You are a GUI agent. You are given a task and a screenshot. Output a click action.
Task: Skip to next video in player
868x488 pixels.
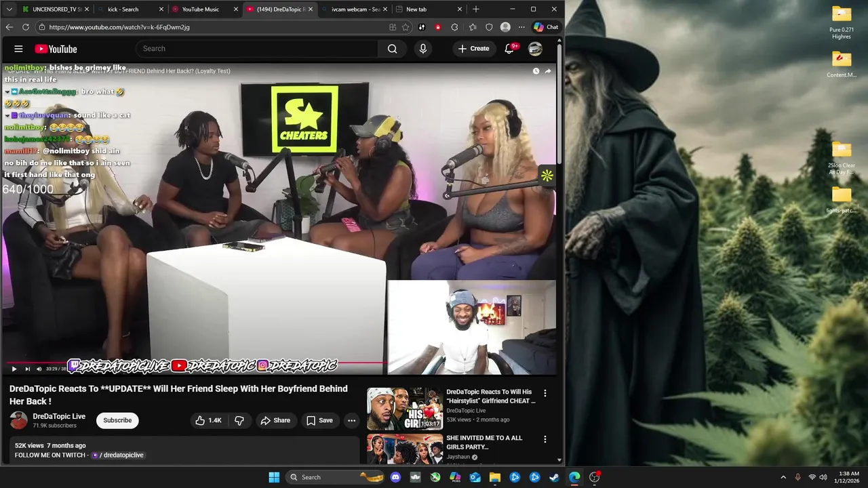click(x=27, y=369)
